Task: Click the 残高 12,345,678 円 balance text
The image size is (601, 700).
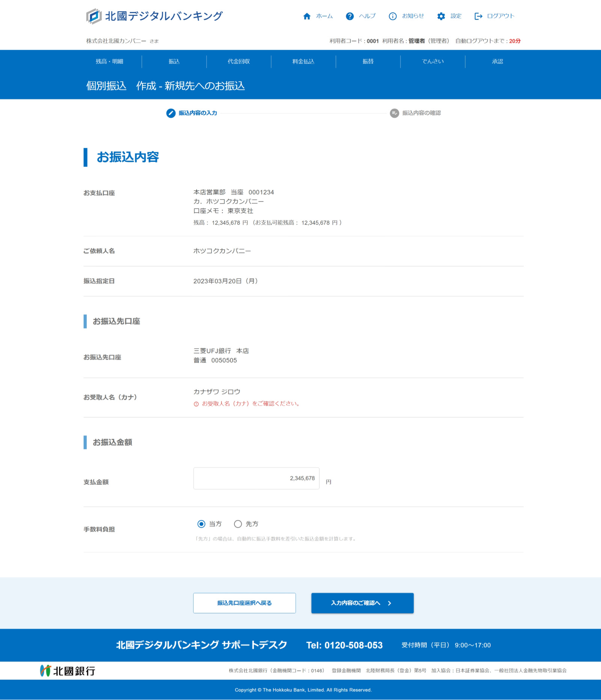Action: pos(221,223)
